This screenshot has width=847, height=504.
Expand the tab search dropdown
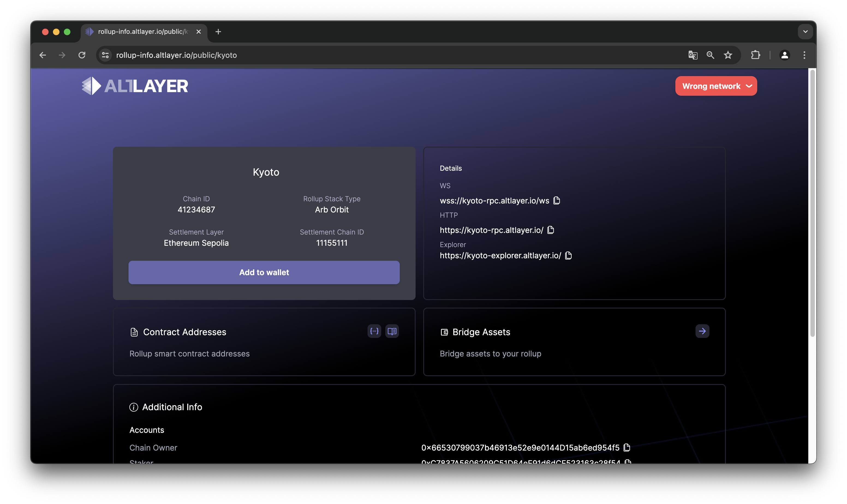[x=805, y=32]
